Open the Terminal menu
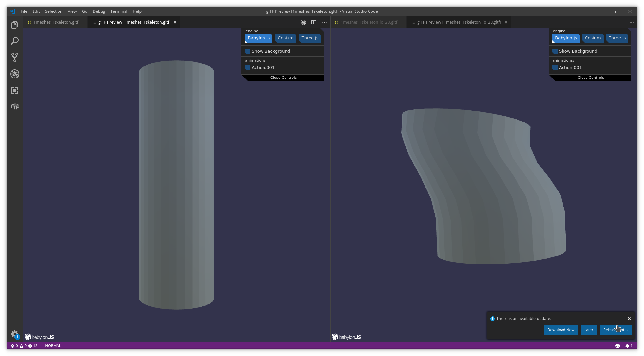 pos(119,11)
